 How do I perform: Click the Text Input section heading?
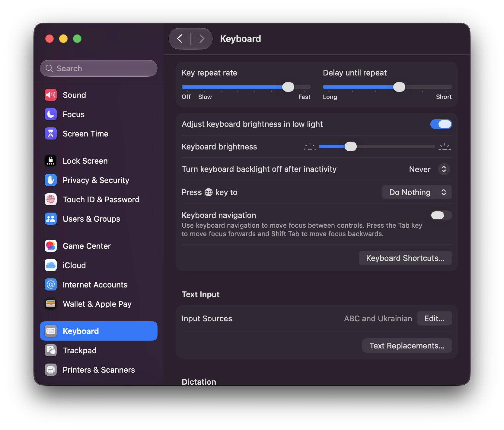tap(200, 294)
